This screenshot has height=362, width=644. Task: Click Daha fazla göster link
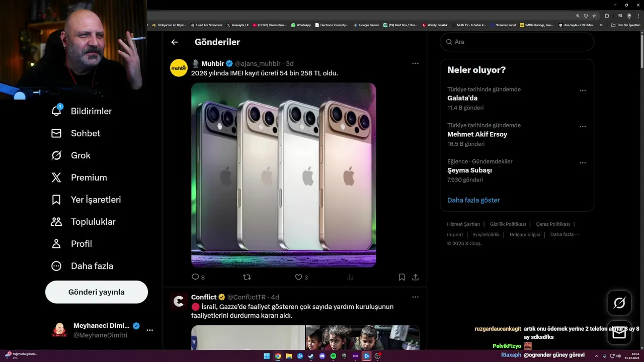coord(473,200)
